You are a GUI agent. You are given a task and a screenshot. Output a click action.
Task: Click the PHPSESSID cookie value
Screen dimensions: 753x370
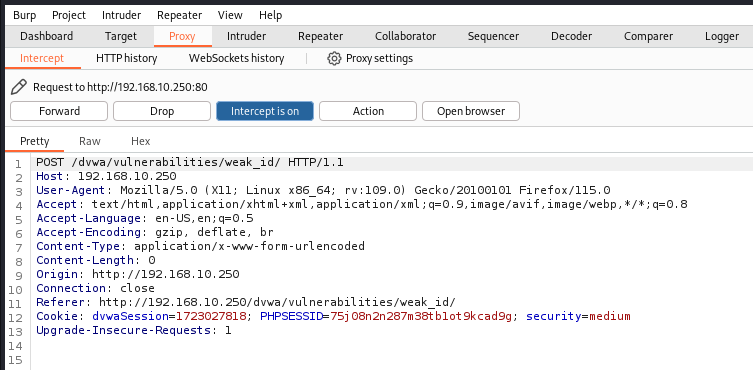pos(422,316)
